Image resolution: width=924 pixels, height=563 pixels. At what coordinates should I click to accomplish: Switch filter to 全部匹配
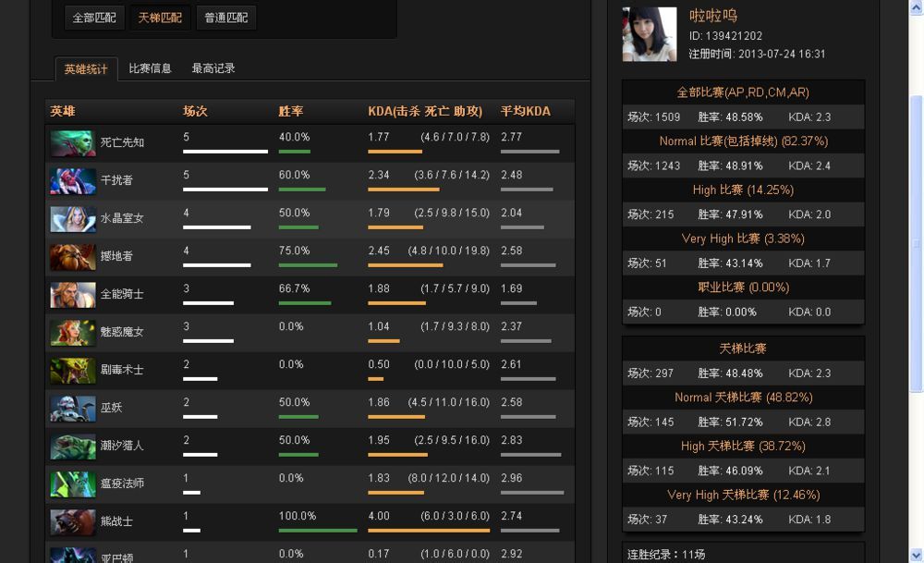click(x=94, y=18)
